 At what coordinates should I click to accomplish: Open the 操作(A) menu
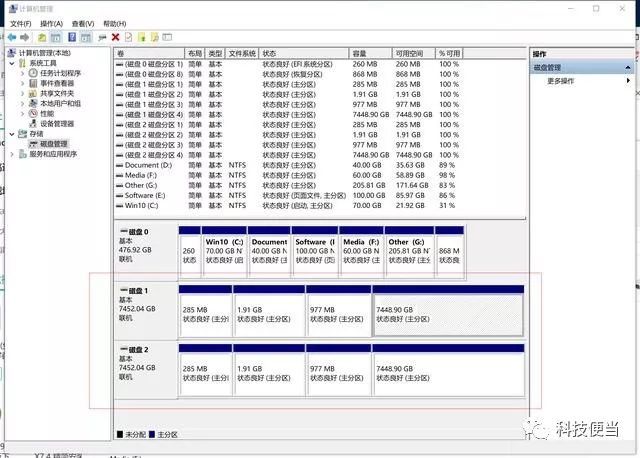click(50, 23)
